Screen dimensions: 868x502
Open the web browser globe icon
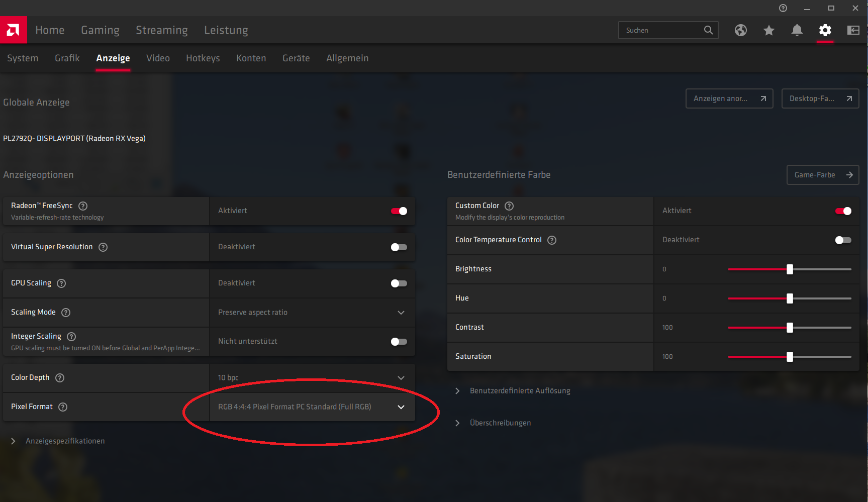740,30
